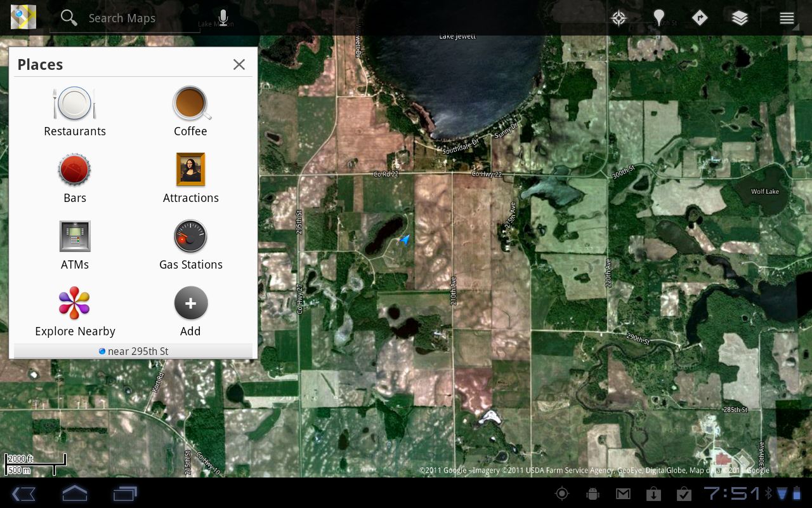Screen dimensions: 812x508
Task: Select the Attractions painting icon
Action: [x=191, y=169]
